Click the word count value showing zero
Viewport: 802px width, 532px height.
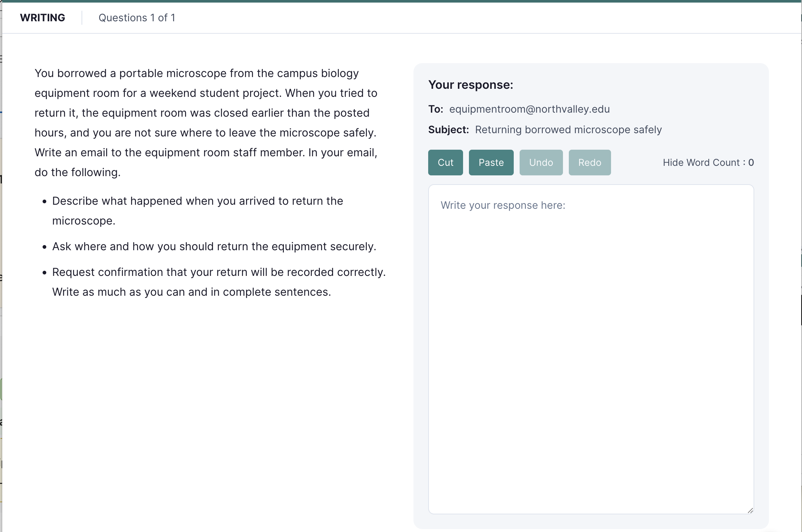pos(751,162)
